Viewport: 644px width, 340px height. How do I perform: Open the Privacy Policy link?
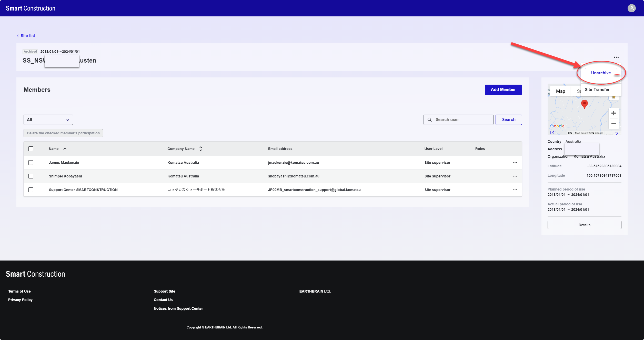[x=20, y=300]
